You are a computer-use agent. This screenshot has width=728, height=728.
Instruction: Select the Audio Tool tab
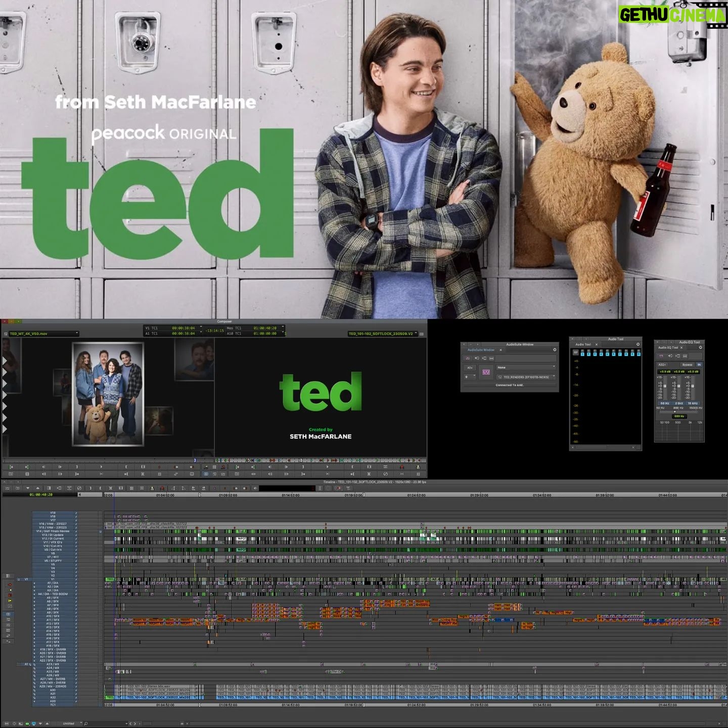(x=583, y=344)
